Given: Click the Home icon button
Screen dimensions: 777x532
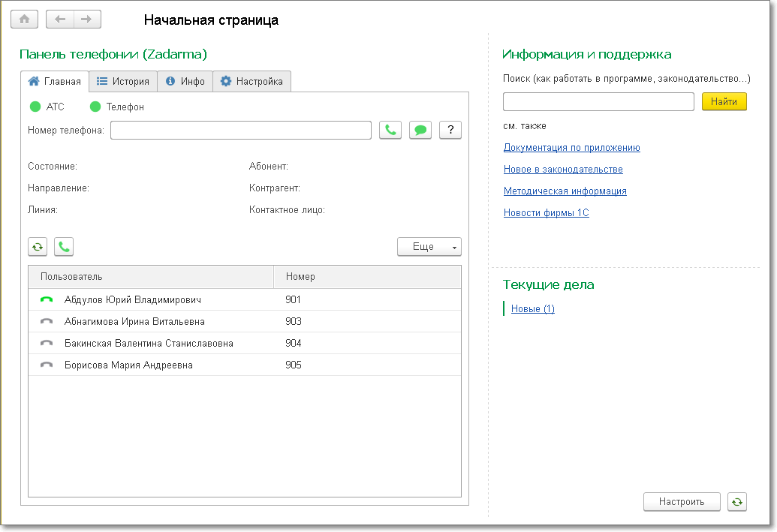Looking at the screenshot, I should point(25,20).
